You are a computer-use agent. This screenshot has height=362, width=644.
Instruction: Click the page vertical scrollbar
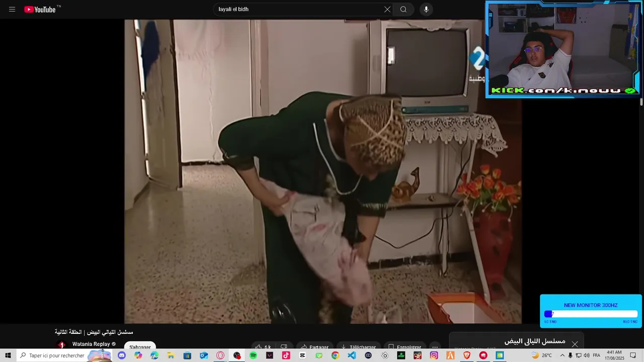click(641, 102)
